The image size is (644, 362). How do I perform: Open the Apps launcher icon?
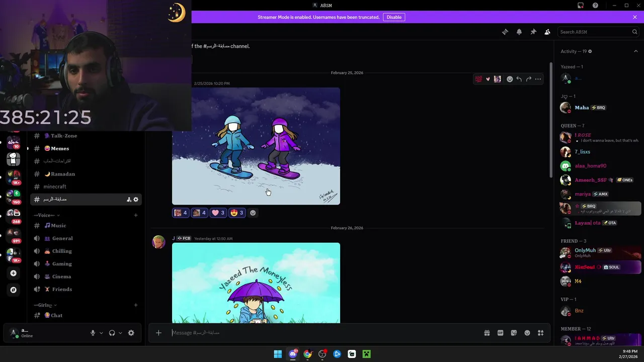(541, 333)
